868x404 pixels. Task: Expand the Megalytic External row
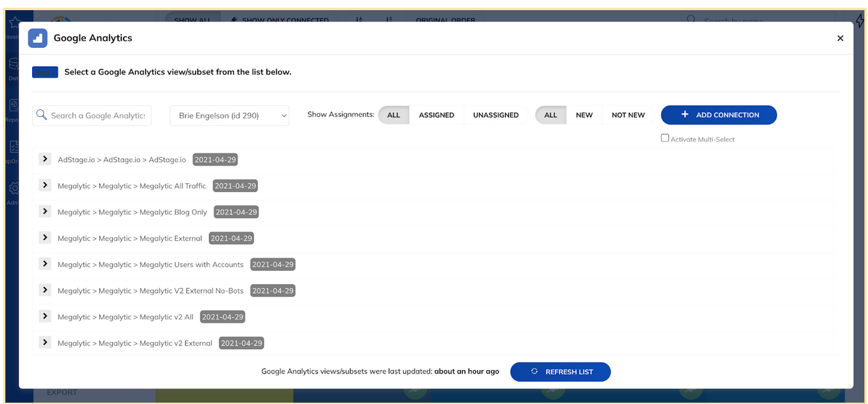[45, 238]
